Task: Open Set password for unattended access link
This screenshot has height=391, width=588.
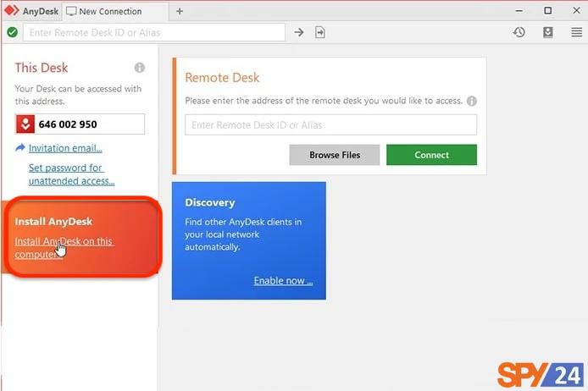Action: pyautogui.click(x=72, y=174)
